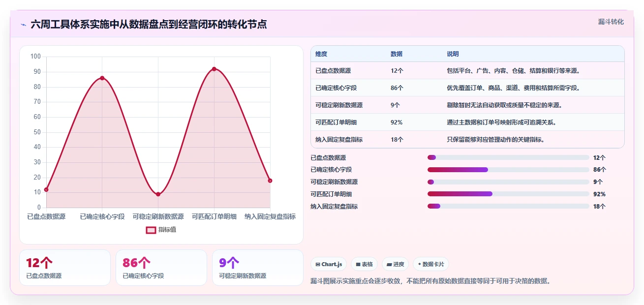The height and width of the screenshot is (305, 644).
Task: Click the lightning icon beside the title
Action: [23, 24]
